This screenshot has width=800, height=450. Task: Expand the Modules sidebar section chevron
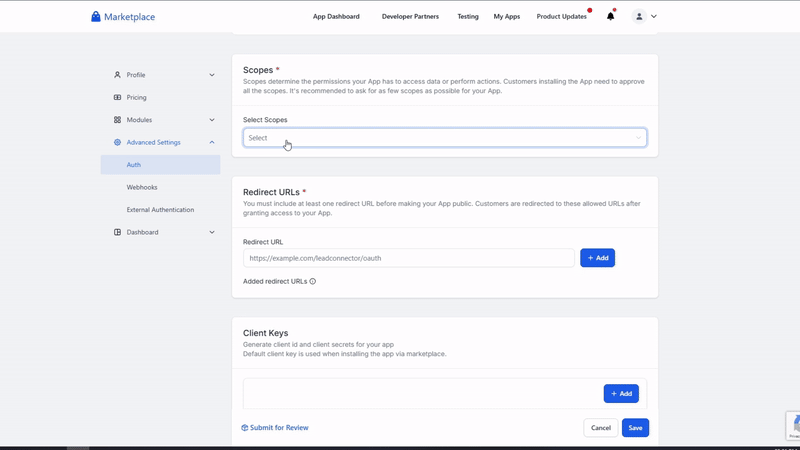(x=212, y=120)
